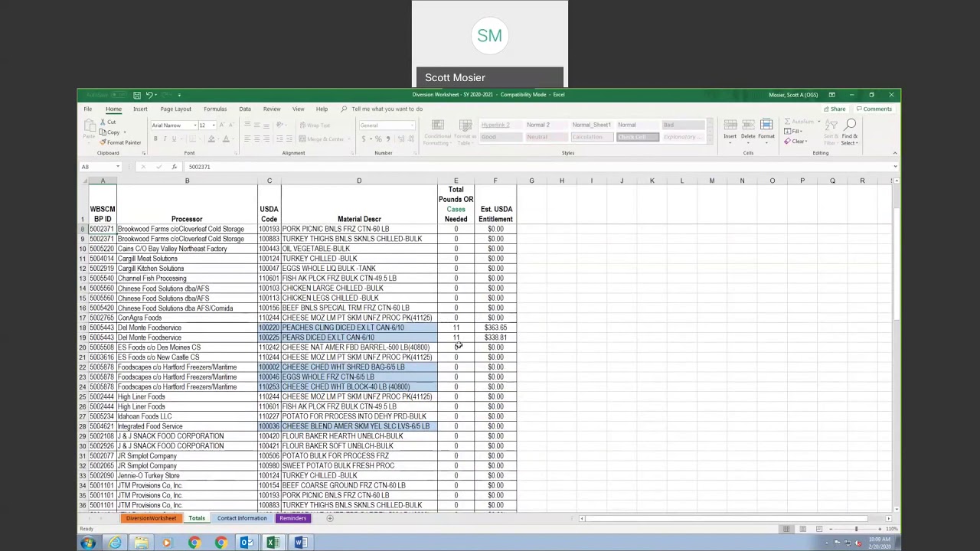This screenshot has width=980, height=551.
Task: Apply the Check Cell style
Action: click(637, 137)
